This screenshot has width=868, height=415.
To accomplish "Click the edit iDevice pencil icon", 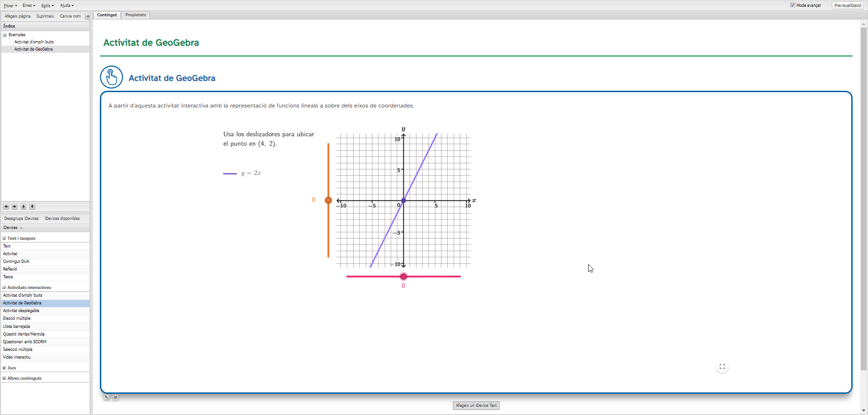I will (x=107, y=397).
